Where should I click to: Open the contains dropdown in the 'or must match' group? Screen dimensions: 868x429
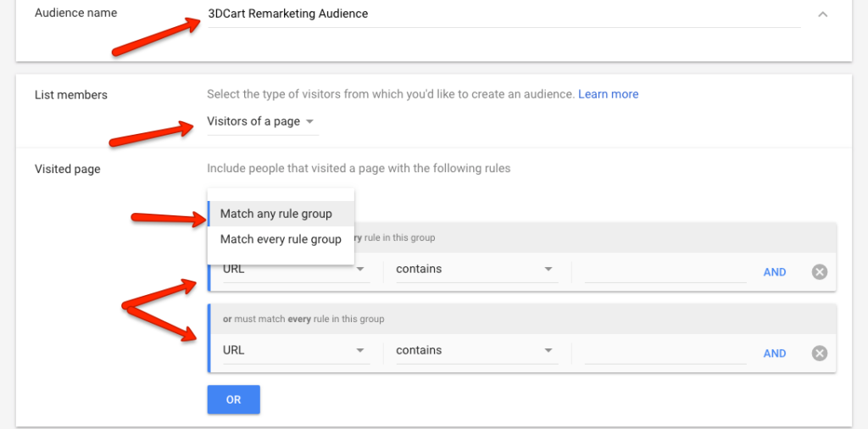pyautogui.click(x=476, y=351)
